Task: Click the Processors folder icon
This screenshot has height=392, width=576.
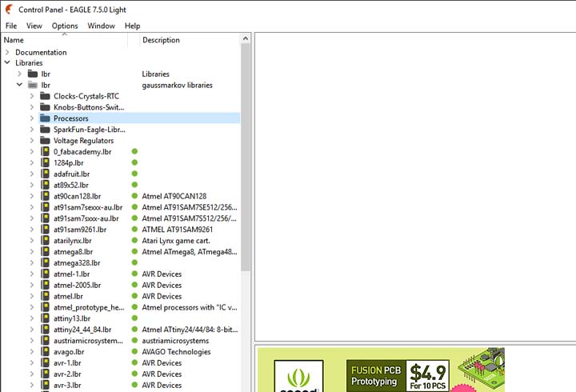Action: pos(45,118)
